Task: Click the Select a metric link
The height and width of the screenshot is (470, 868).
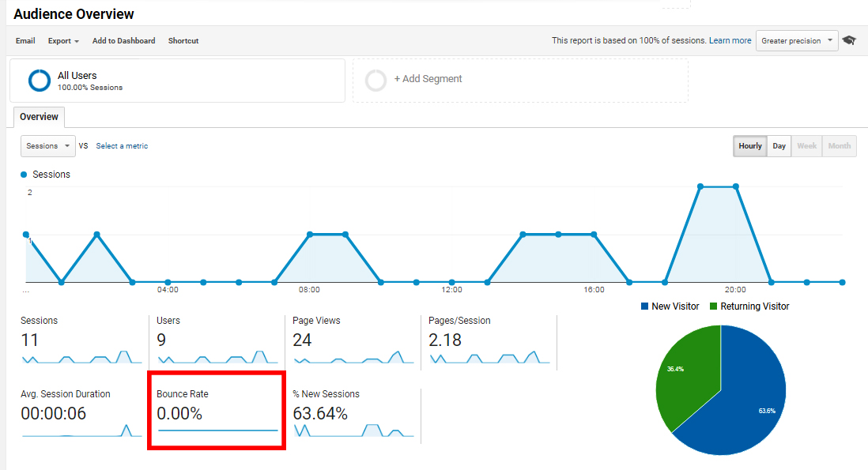Action: click(122, 146)
